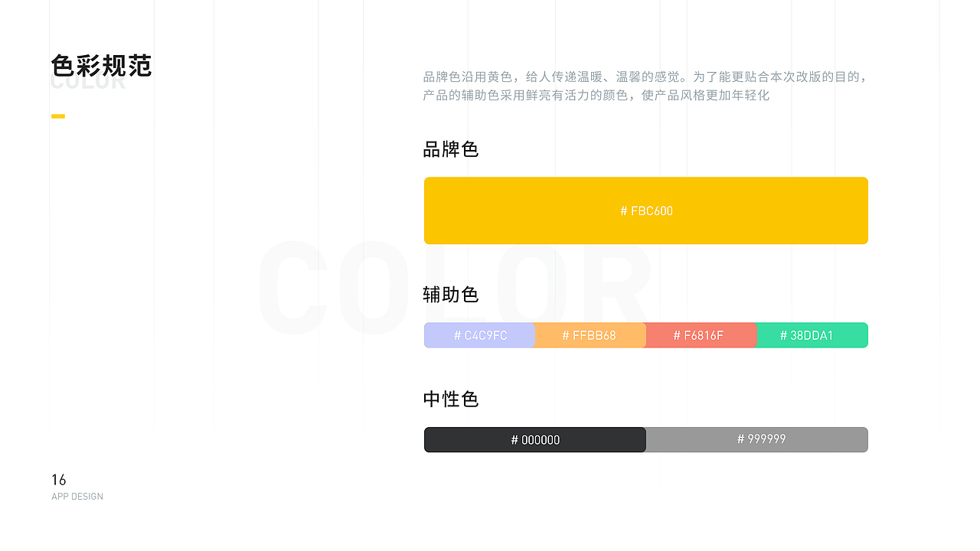
Task: Select the #000000 neutral black swatch
Action: pyautogui.click(x=534, y=439)
